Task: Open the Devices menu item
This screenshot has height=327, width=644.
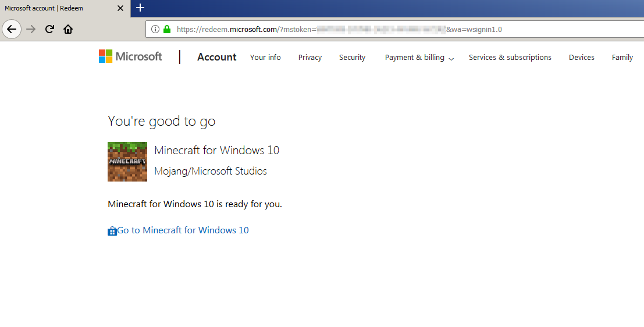Action: [x=582, y=58]
